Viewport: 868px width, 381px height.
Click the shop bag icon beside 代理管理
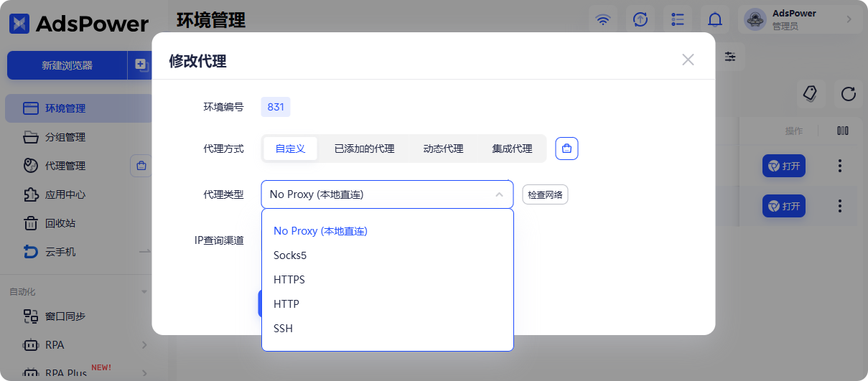click(x=141, y=166)
